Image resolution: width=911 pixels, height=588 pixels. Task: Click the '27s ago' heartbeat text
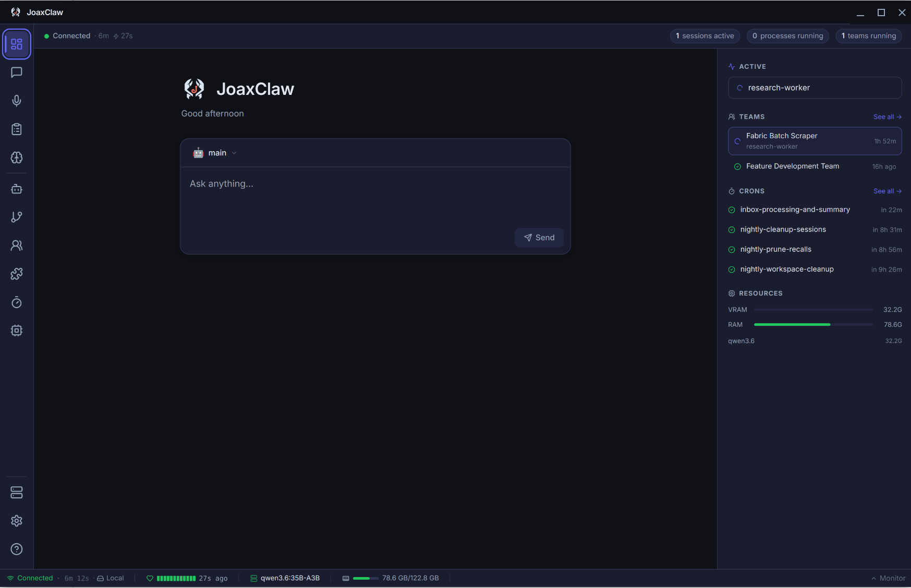point(213,578)
